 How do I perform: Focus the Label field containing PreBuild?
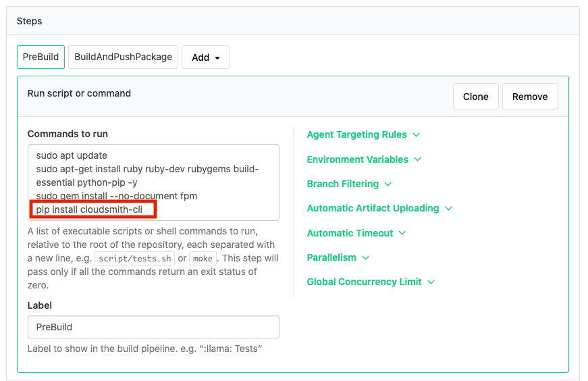point(153,327)
